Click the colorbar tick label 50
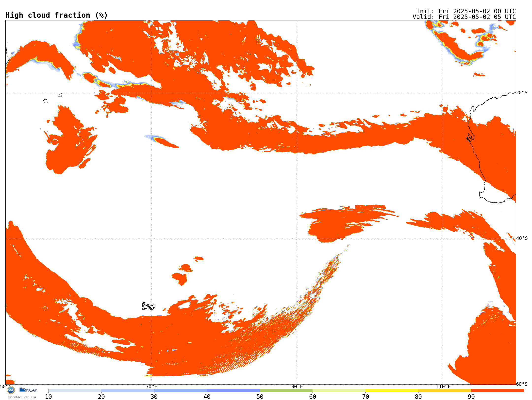This screenshot has height=400, width=532. (260, 397)
